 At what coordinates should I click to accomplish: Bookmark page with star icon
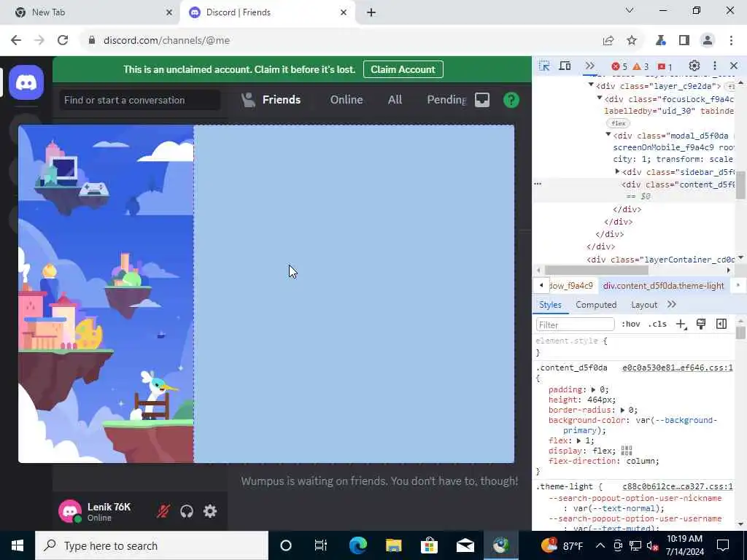632,41
